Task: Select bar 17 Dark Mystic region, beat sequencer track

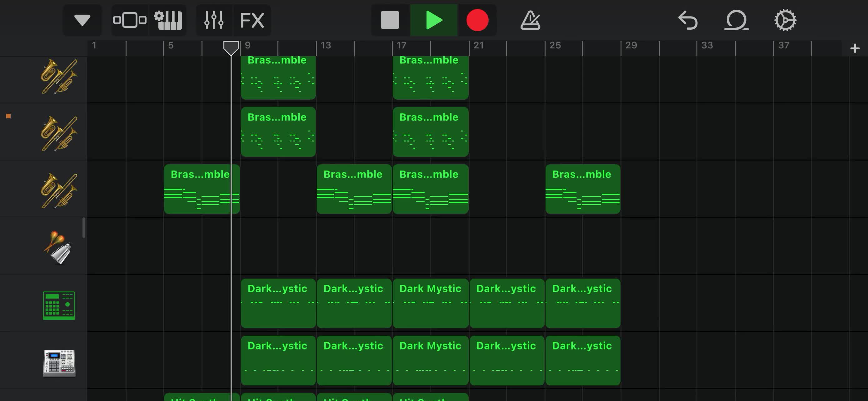Action: click(431, 303)
